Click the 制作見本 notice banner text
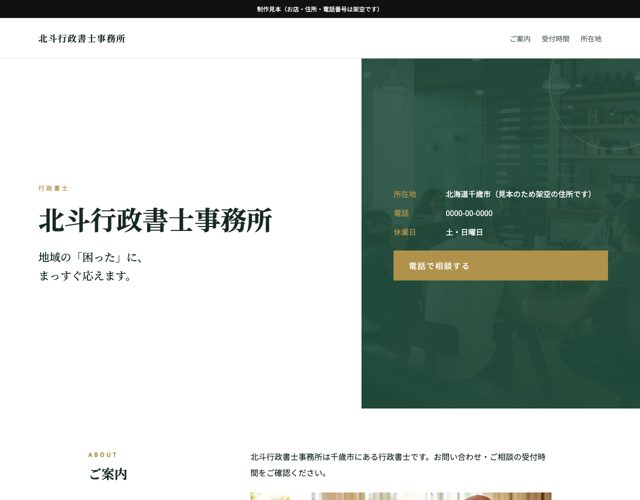640x500 pixels. coord(318,9)
